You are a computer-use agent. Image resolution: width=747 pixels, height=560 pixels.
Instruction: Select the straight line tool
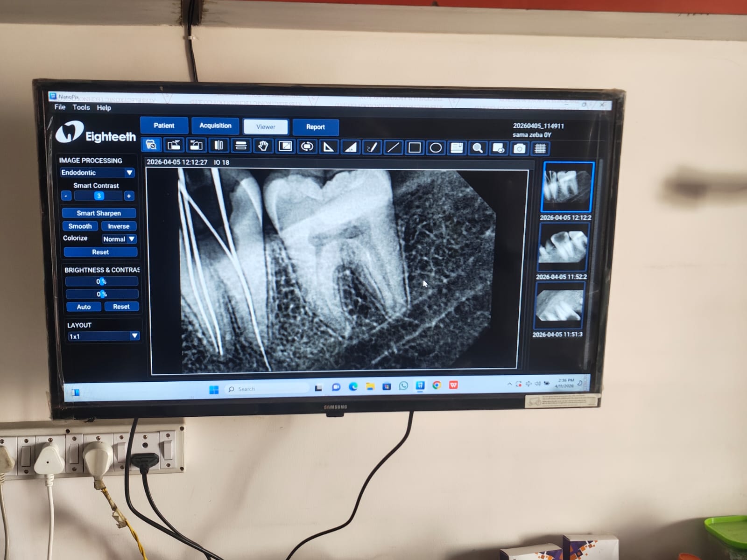click(x=393, y=147)
